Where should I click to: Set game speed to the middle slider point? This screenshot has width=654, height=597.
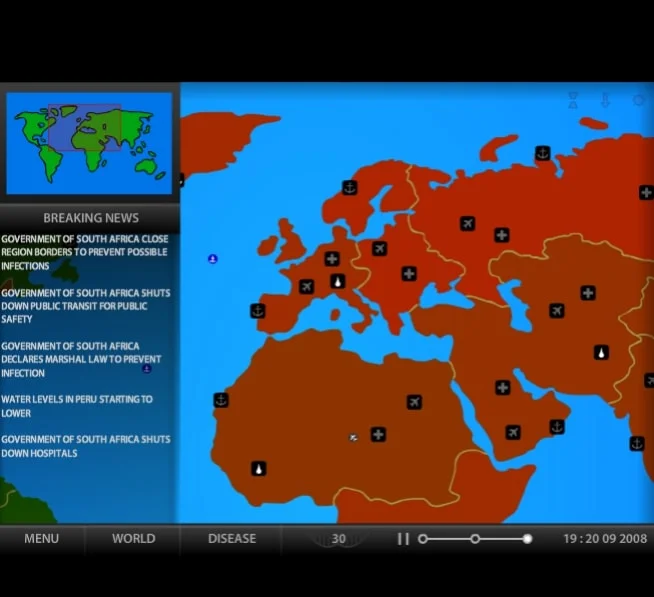coord(475,539)
